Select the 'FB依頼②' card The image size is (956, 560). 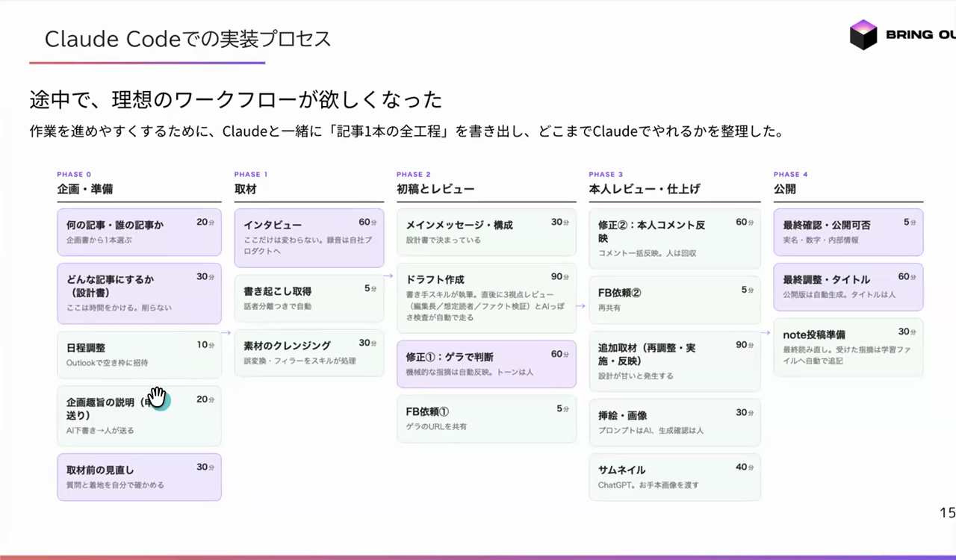click(x=674, y=299)
